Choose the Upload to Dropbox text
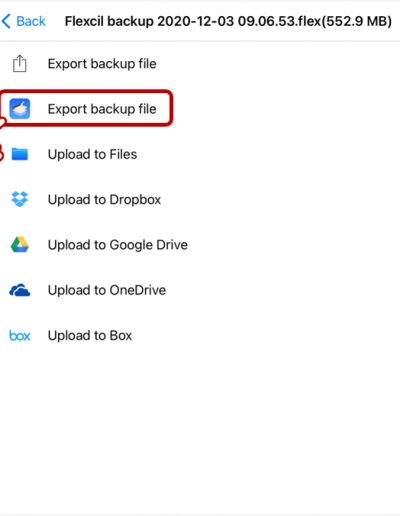This screenshot has height=516, width=400. point(104,200)
